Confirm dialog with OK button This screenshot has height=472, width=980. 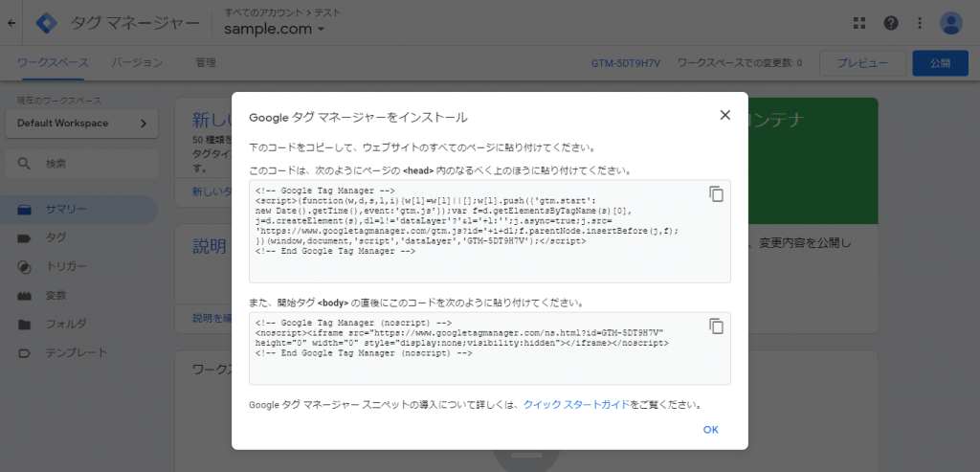coord(711,430)
